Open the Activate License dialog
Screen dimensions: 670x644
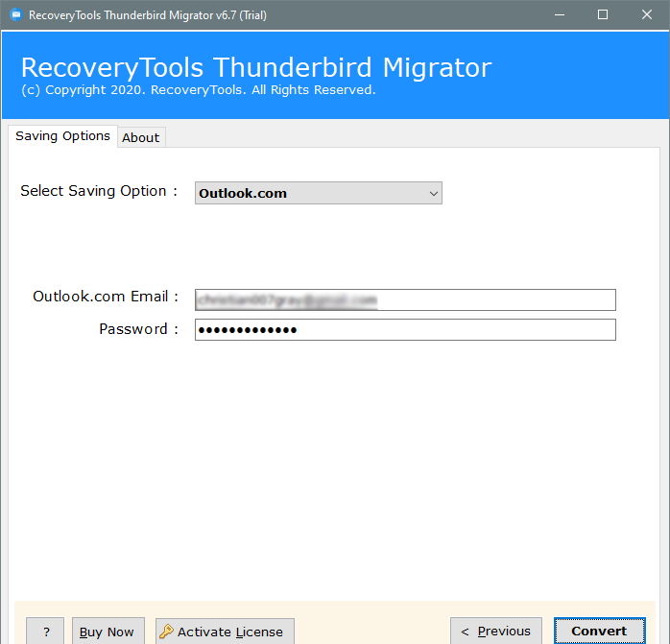[x=225, y=632]
